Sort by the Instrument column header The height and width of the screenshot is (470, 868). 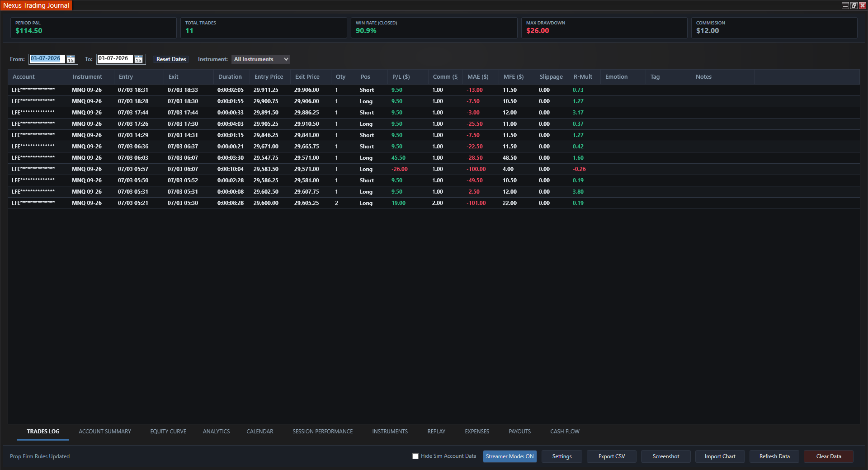pyautogui.click(x=91, y=77)
